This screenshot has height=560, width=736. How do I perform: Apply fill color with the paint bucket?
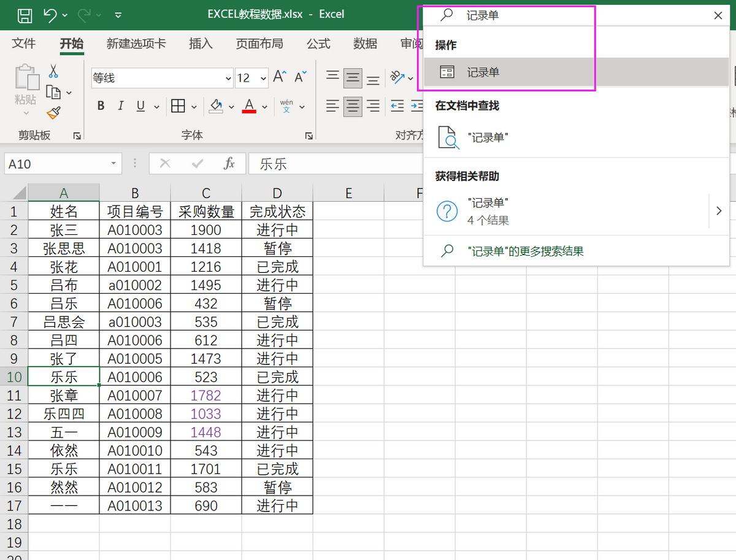click(216, 106)
